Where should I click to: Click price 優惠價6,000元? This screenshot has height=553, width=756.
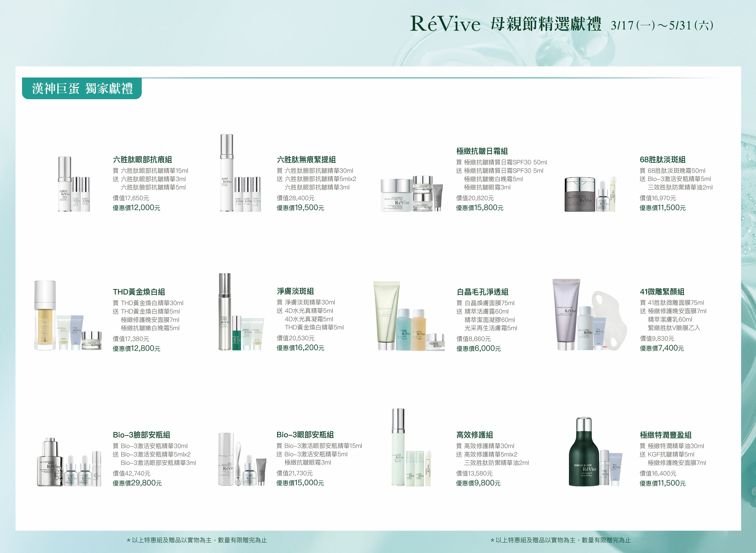(478, 348)
